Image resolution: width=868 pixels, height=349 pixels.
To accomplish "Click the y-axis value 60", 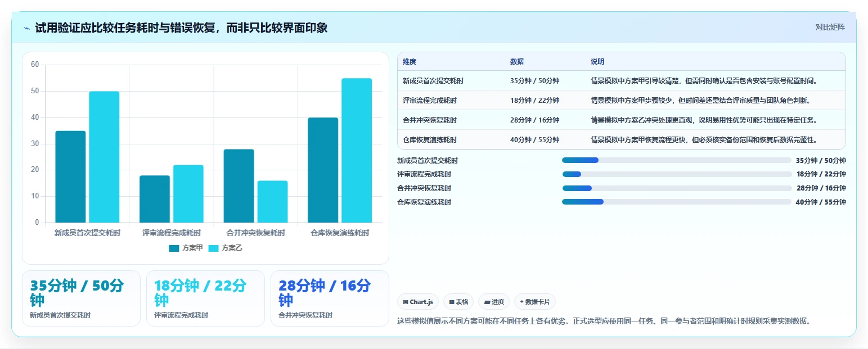I will (x=35, y=65).
